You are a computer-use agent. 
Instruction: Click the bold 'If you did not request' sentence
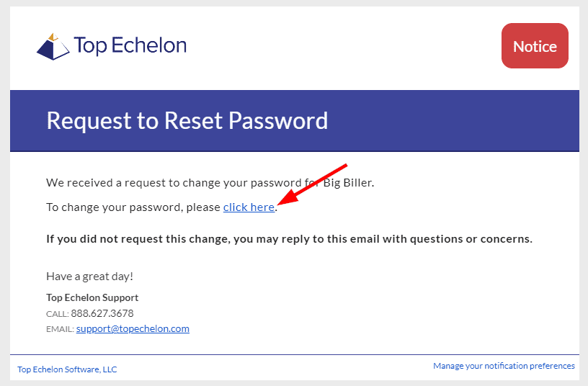coord(289,239)
